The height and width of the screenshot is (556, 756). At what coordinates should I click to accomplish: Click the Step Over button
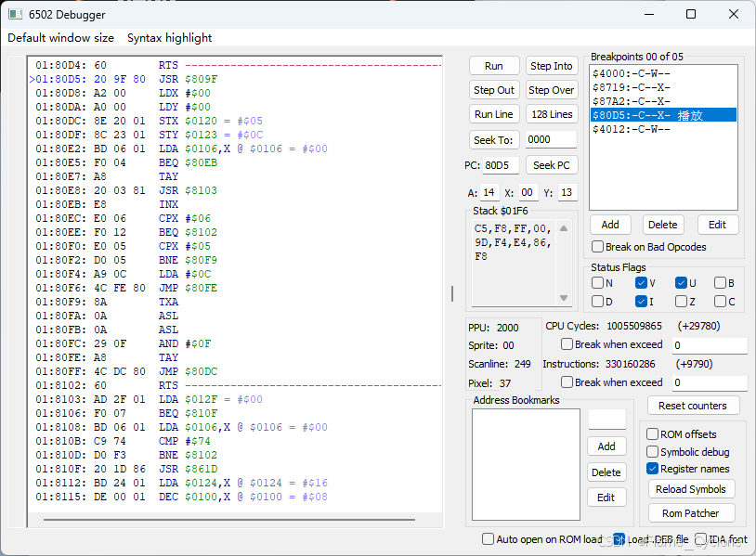(551, 90)
